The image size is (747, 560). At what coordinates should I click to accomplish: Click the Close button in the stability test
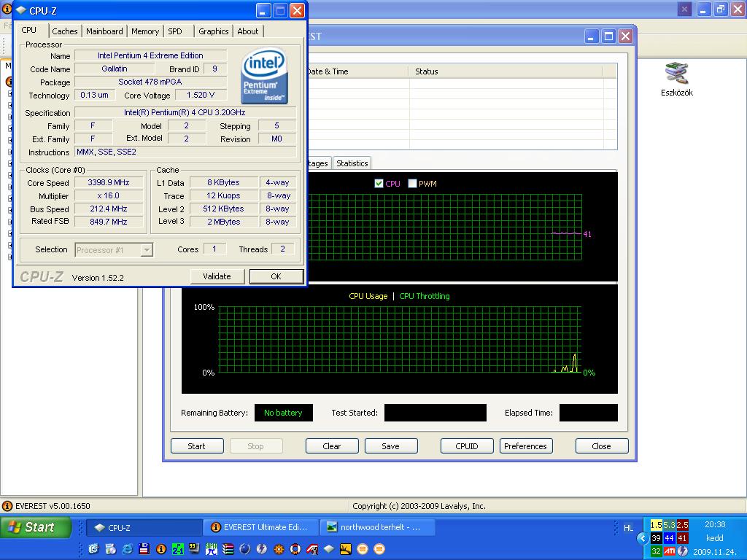[x=602, y=446]
